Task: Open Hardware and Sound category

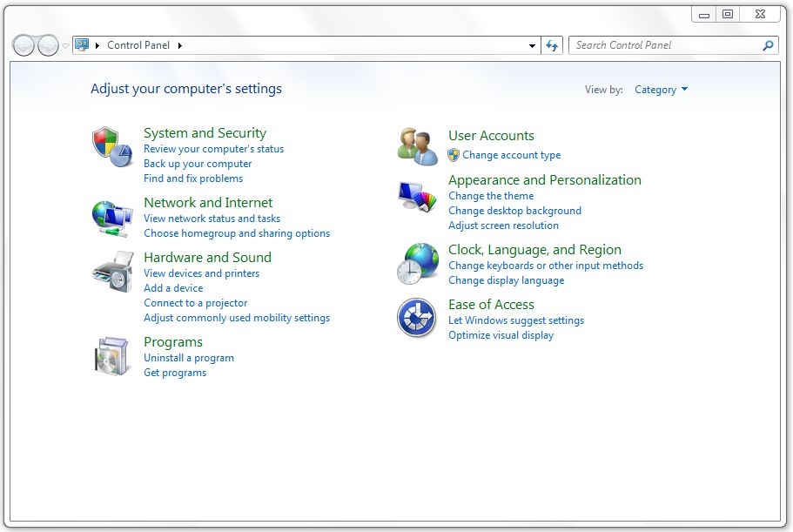Action: point(207,258)
